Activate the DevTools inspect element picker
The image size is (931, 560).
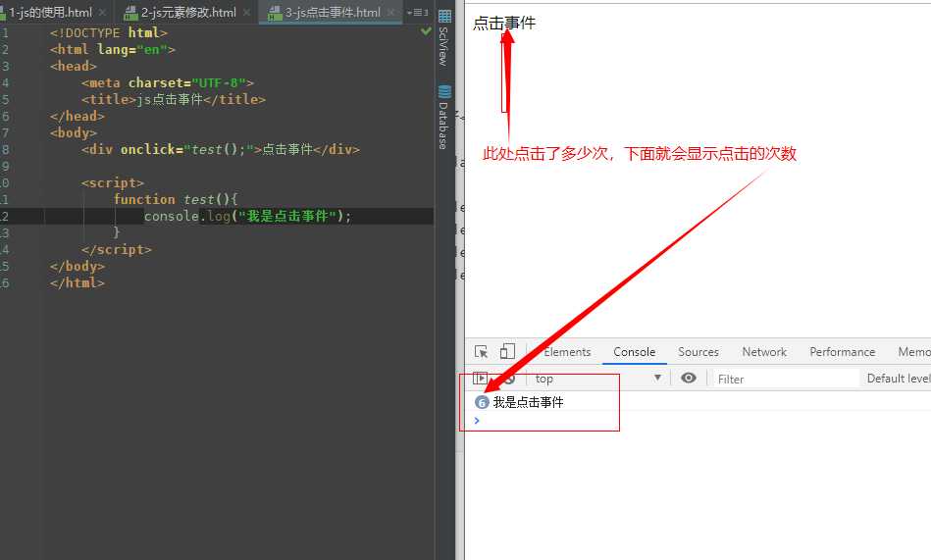pos(481,351)
